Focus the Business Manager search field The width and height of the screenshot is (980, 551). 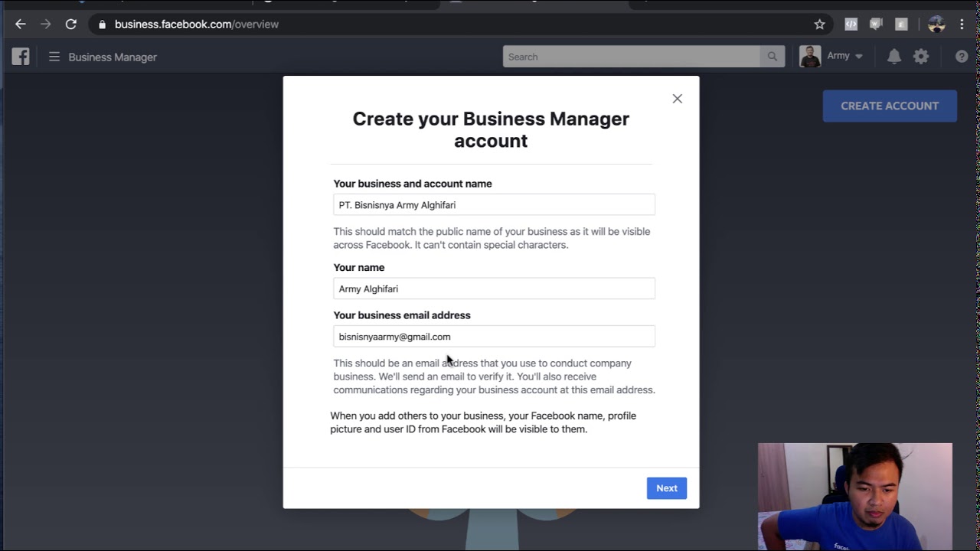coord(632,57)
